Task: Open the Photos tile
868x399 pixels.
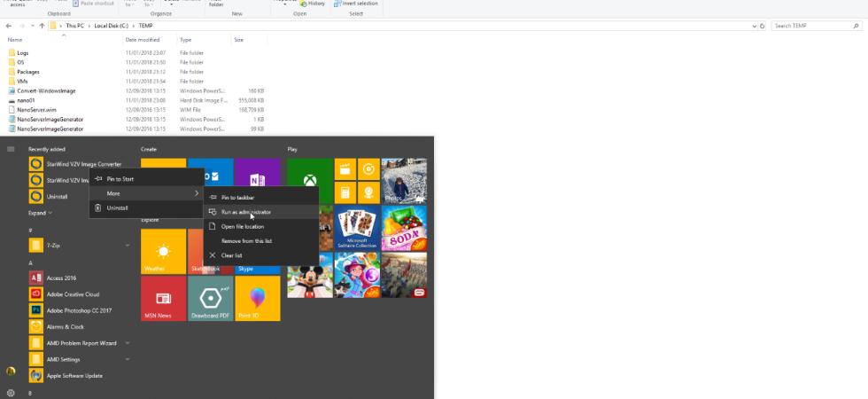Action: click(x=404, y=181)
